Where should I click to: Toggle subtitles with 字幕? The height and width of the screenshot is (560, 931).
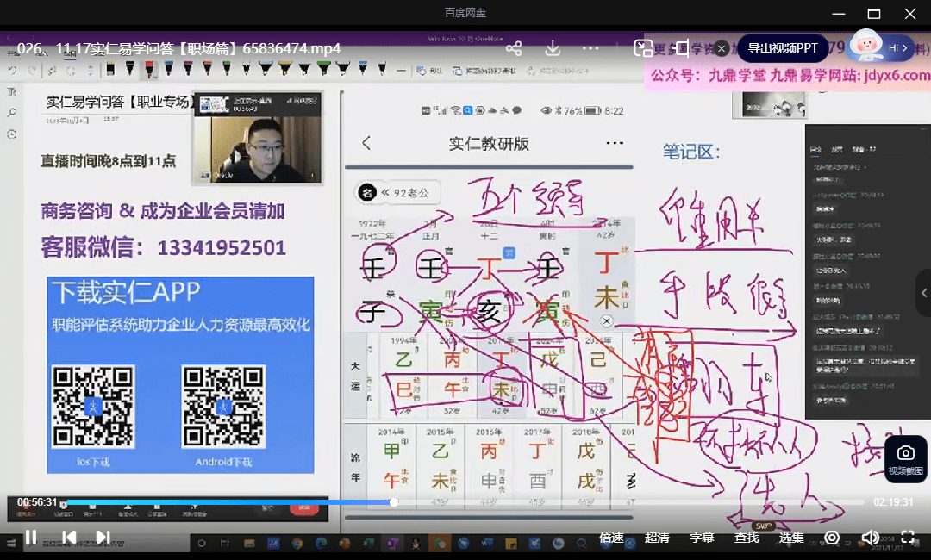click(702, 538)
